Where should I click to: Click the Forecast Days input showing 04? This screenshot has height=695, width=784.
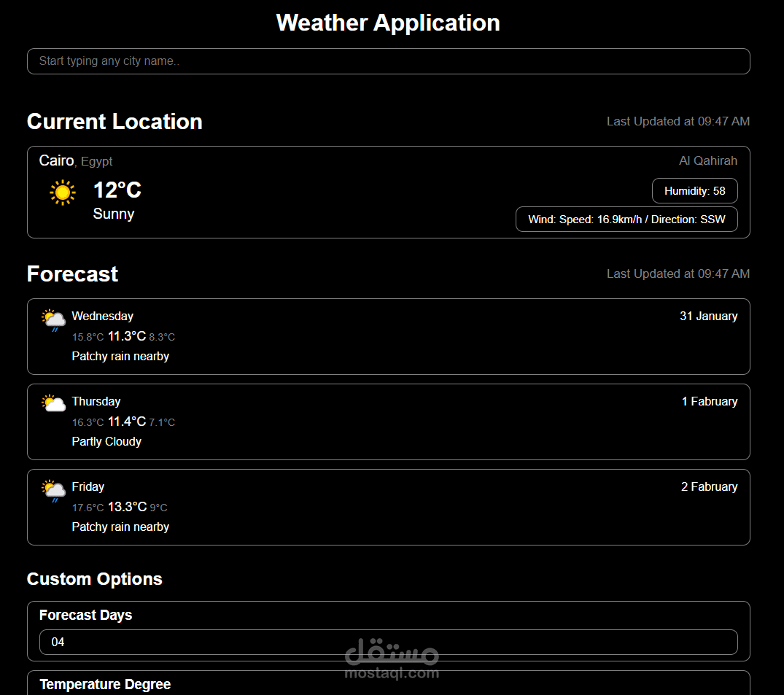click(x=388, y=642)
